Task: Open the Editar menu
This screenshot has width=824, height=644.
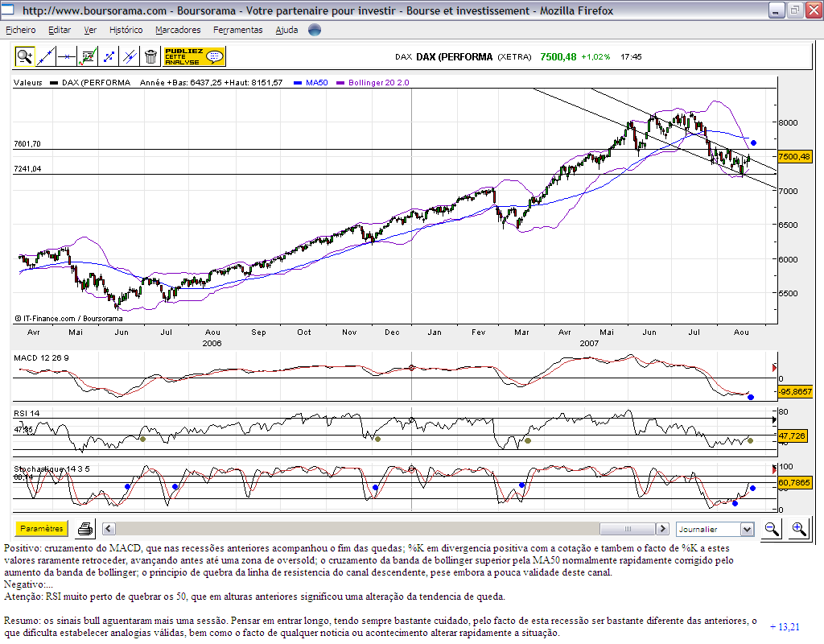Action: 60,30
